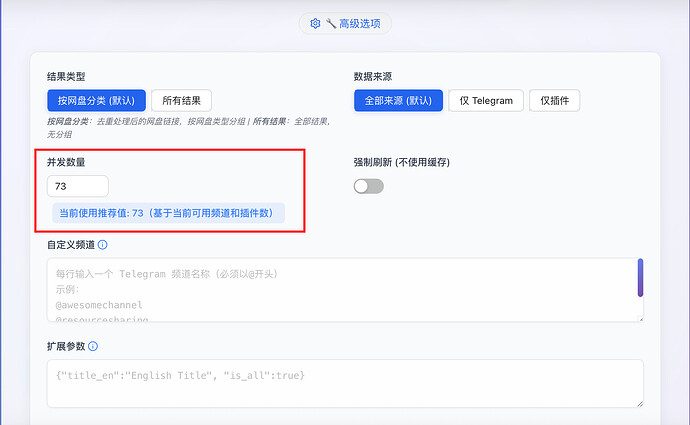Choose 仅 Telegram data source
This screenshot has height=425, width=690.
tap(486, 100)
